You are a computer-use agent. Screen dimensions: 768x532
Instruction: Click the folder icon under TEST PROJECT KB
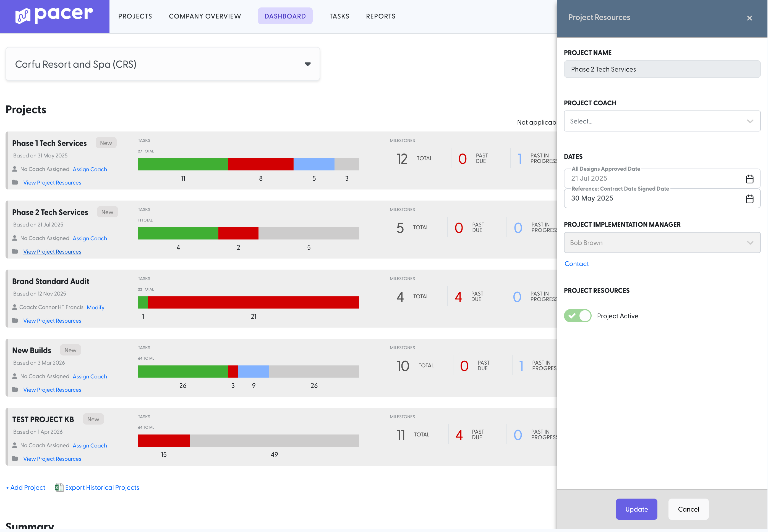(x=15, y=459)
